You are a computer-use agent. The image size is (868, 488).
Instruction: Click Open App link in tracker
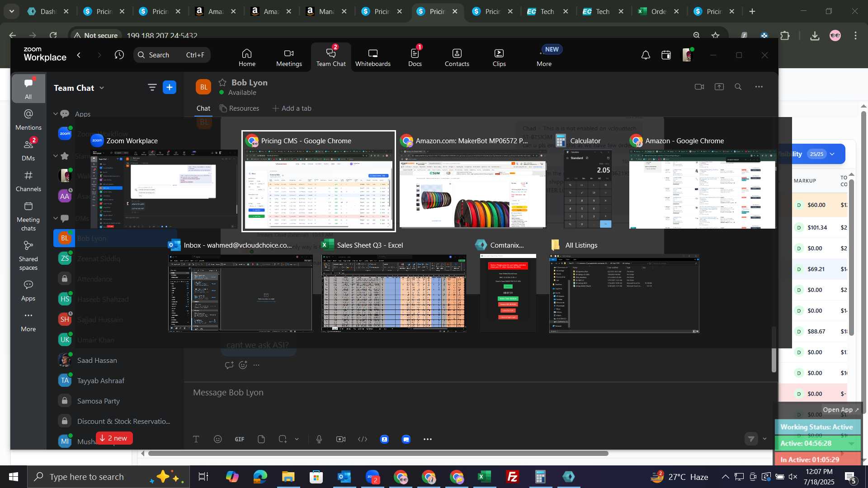[840, 410]
